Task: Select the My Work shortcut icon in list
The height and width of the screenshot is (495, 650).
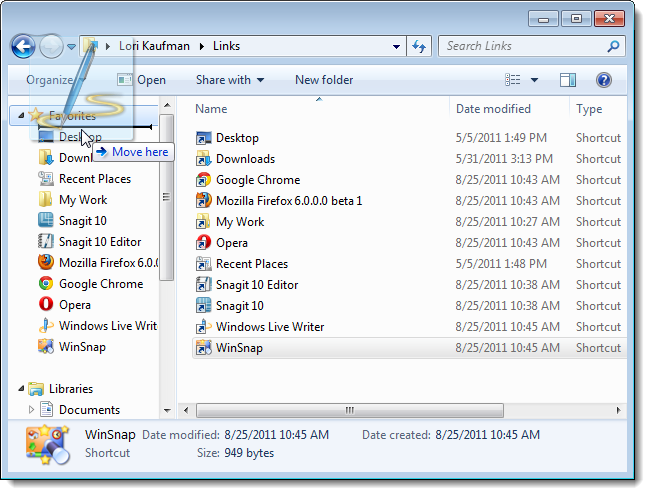Action: pos(204,222)
